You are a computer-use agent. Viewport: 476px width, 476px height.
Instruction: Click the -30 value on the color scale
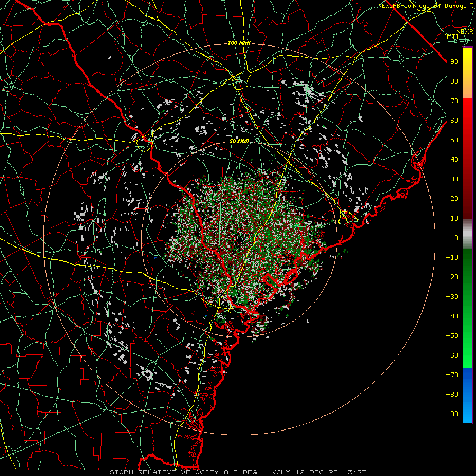[x=452, y=297]
